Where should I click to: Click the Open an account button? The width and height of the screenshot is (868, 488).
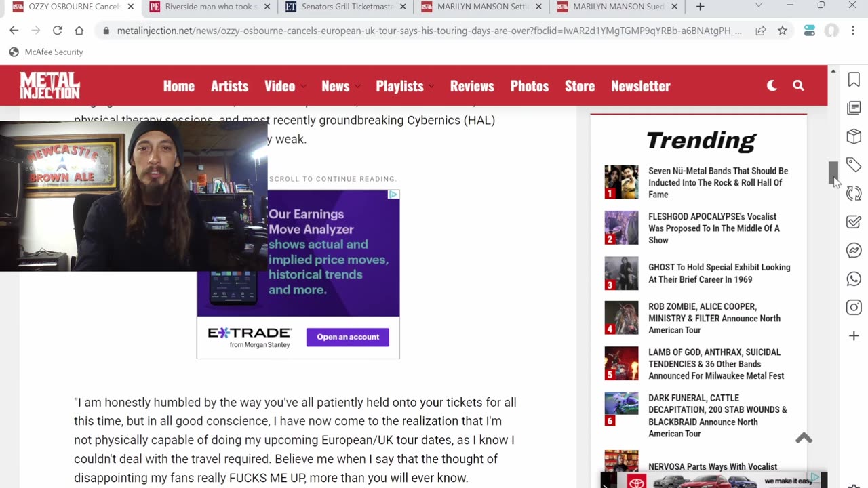tap(348, 337)
